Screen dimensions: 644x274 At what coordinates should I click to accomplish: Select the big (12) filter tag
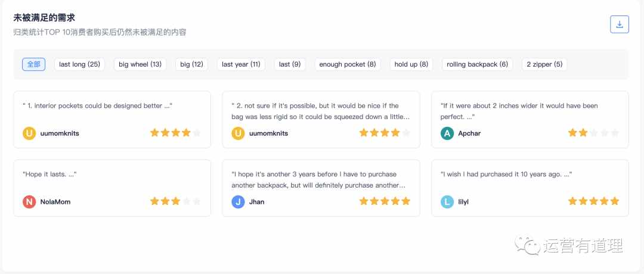point(192,64)
